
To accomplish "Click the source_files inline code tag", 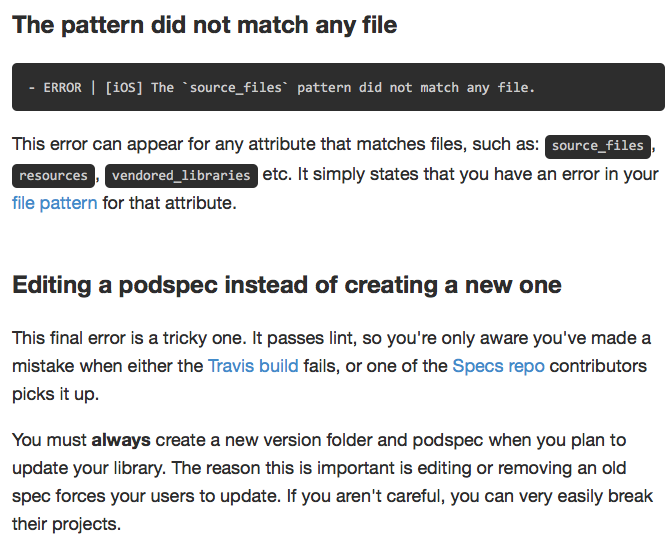I will (x=597, y=147).
